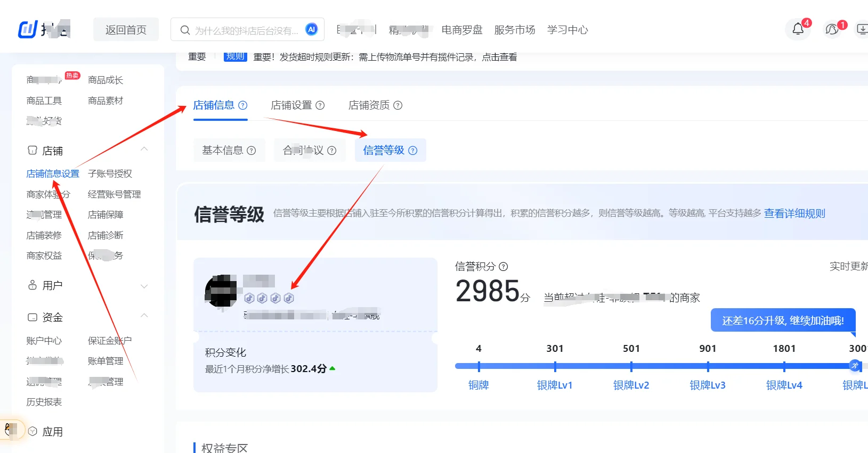Open 经营账号管理 in sidebar

pos(114,194)
